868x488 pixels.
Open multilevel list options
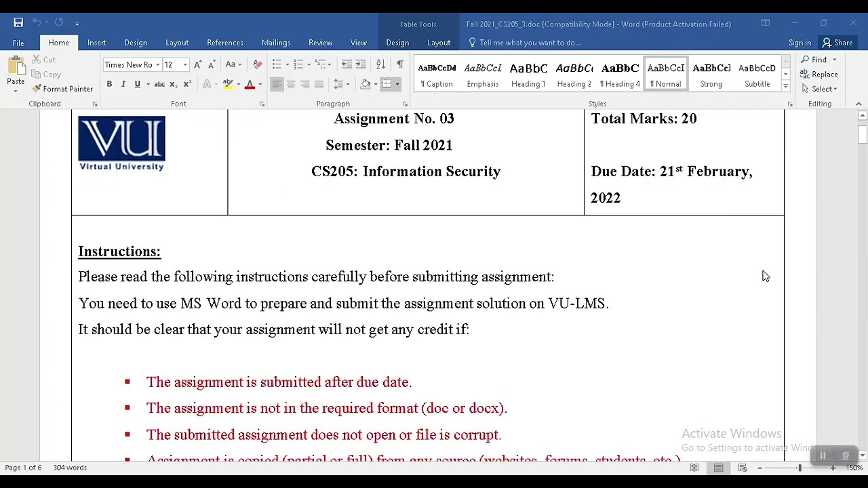click(x=323, y=65)
